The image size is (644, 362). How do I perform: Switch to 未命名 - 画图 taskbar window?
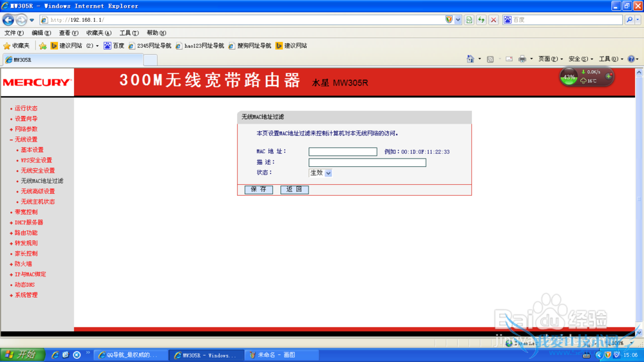[x=282, y=355]
